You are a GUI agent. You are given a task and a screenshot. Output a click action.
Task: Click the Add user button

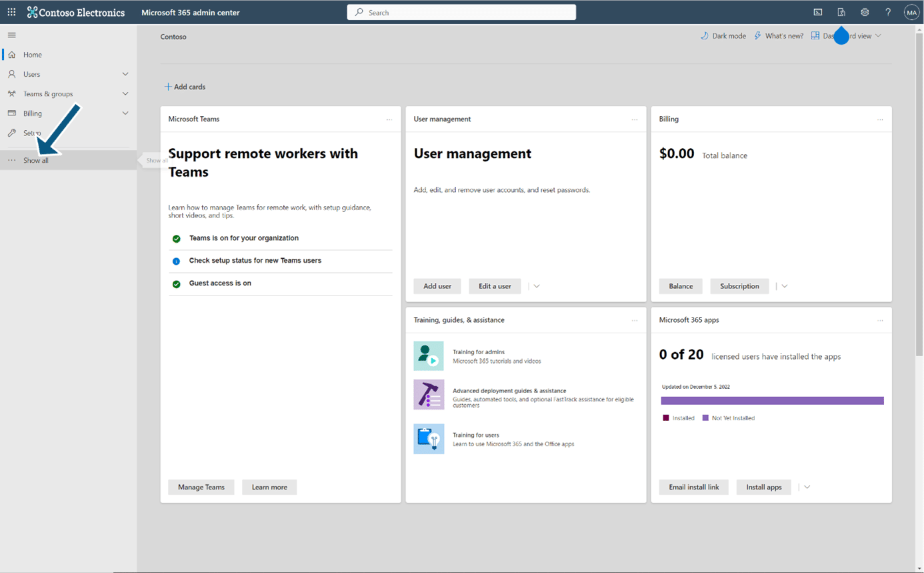pyautogui.click(x=437, y=285)
